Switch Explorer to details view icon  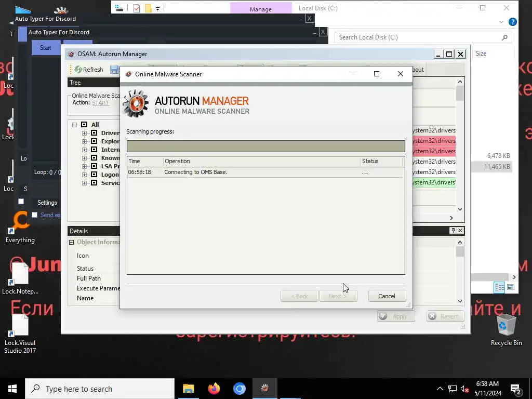tap(499, 287)
